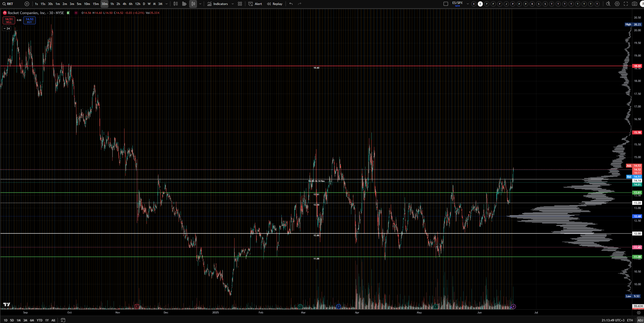Select the YTD date range
Screen dimensions: 644x323
(39, 320)
